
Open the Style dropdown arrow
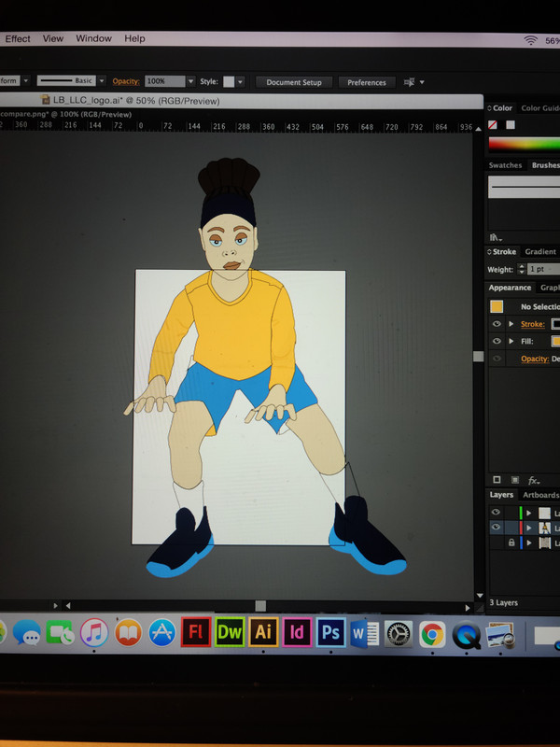tap(241, 82)
